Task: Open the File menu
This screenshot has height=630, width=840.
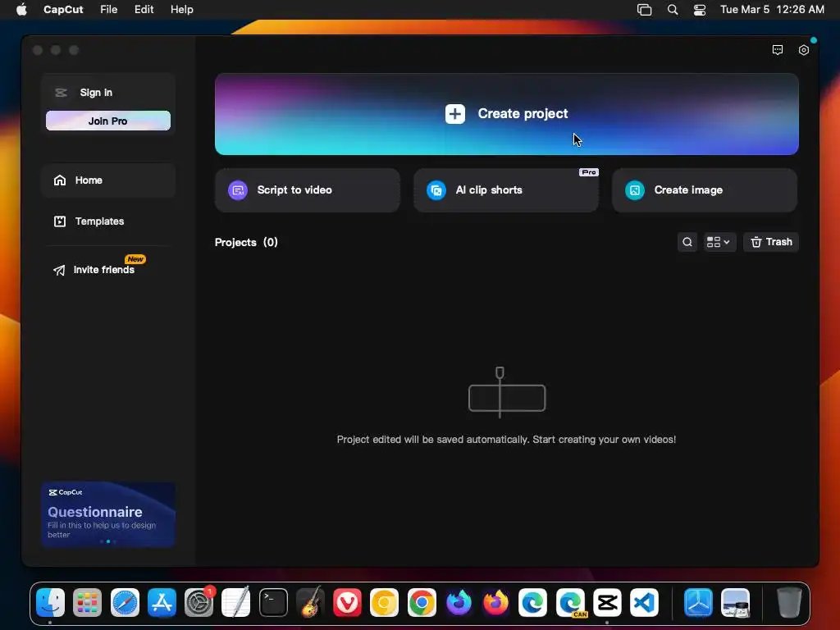Action: click(x=109, y=10)
